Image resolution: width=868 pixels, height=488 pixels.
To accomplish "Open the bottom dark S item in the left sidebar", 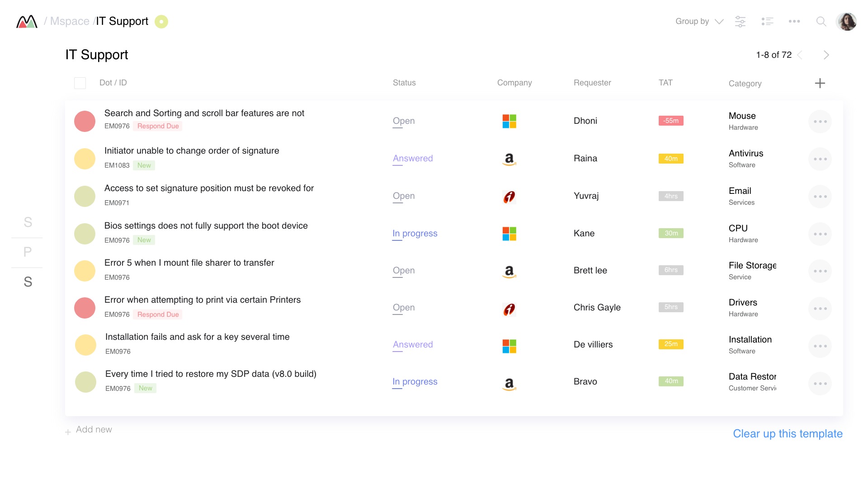I will [28, 282].
